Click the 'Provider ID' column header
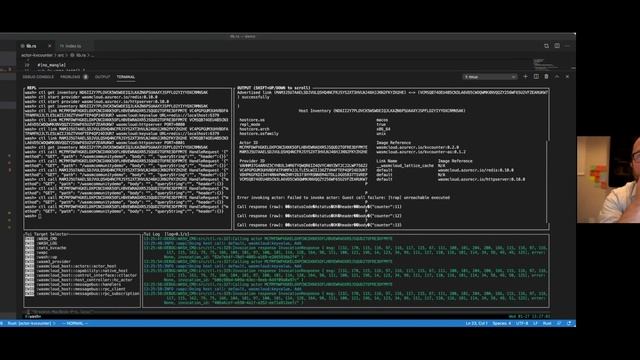This screenshot has height=360, width=640. pyautogui.click(x=252, y=161)
